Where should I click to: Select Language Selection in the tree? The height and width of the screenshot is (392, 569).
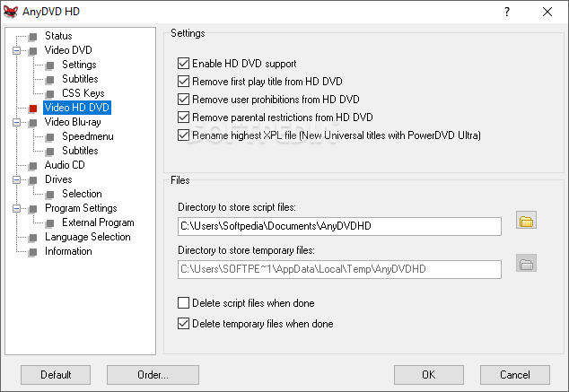coord(87,237)
